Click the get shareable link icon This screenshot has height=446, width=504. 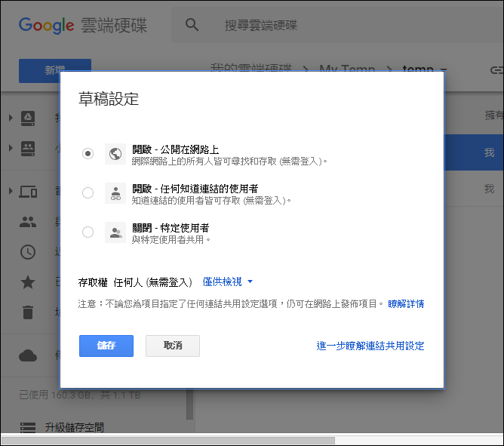pos(496,69)
